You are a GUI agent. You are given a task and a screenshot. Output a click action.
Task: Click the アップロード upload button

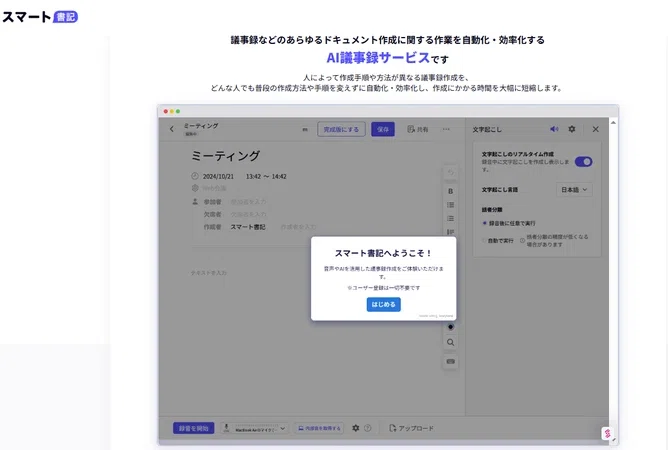tap(412, 428)
